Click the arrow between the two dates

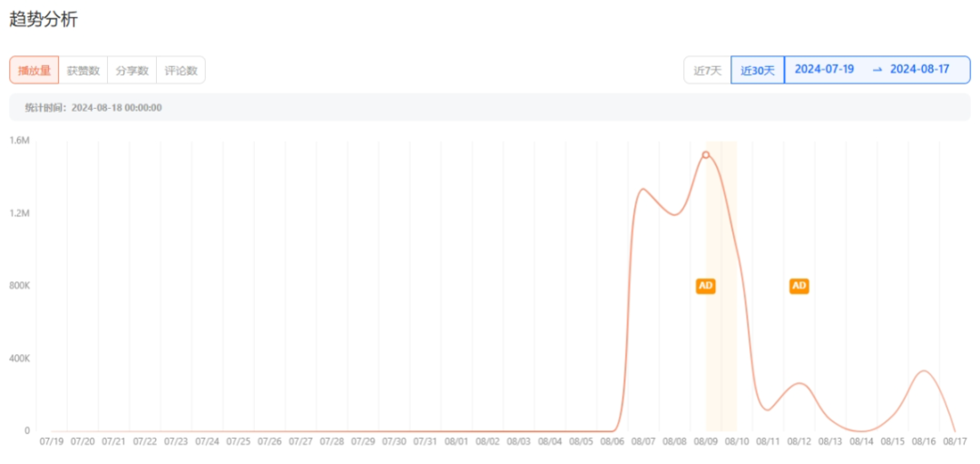(x=877, y=70)
